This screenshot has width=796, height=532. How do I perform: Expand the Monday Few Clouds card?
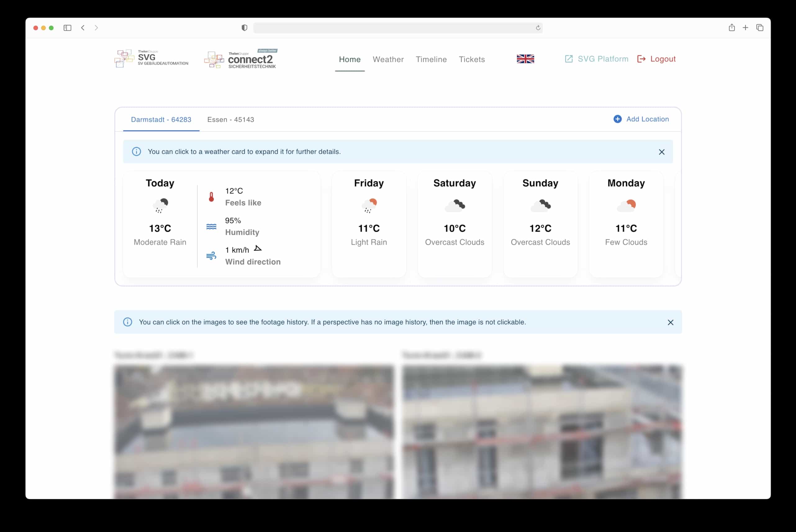626,224
